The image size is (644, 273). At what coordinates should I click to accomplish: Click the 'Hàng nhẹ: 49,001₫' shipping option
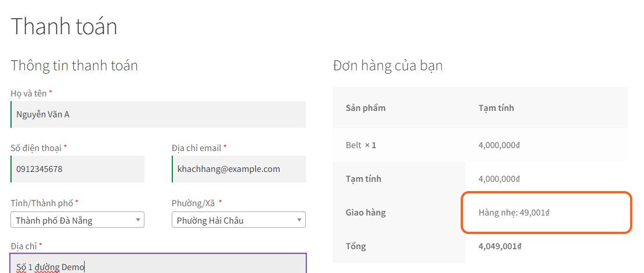click(514, 213)
